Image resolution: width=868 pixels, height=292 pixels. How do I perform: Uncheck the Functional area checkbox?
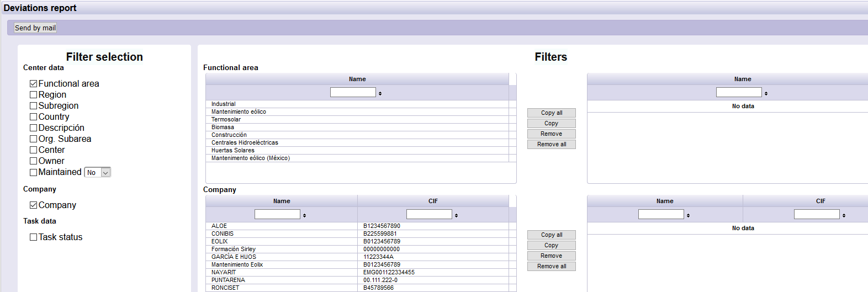(34, 84)
